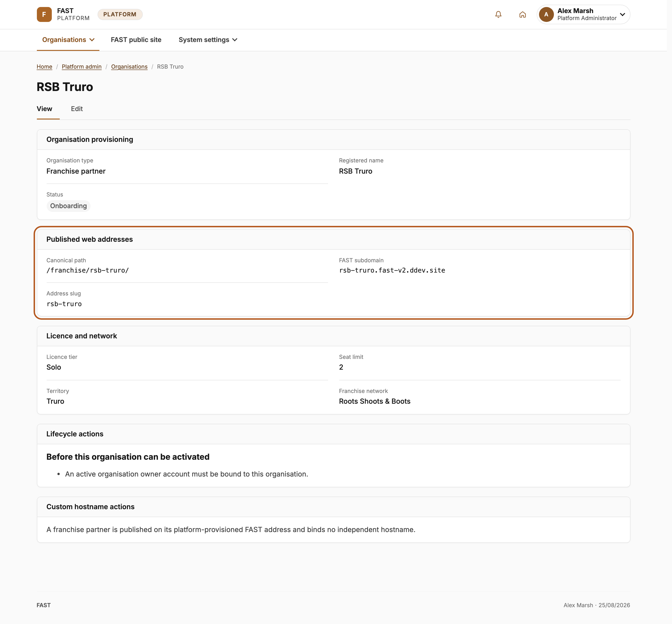Viewport: 672px width, 624px height.
Task: Open the Platform admin breadcrumb
Action: coord(82,67)
